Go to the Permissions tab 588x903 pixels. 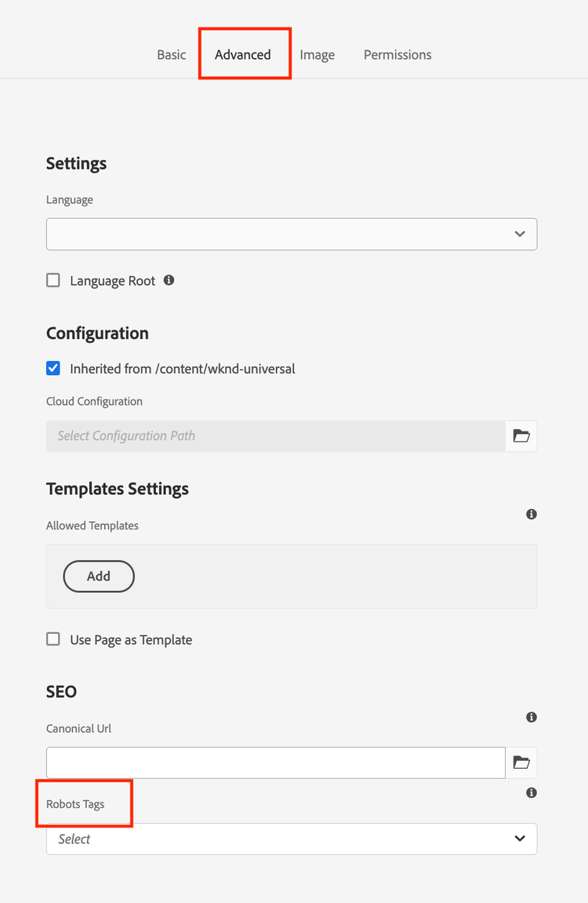coord(397,55)
